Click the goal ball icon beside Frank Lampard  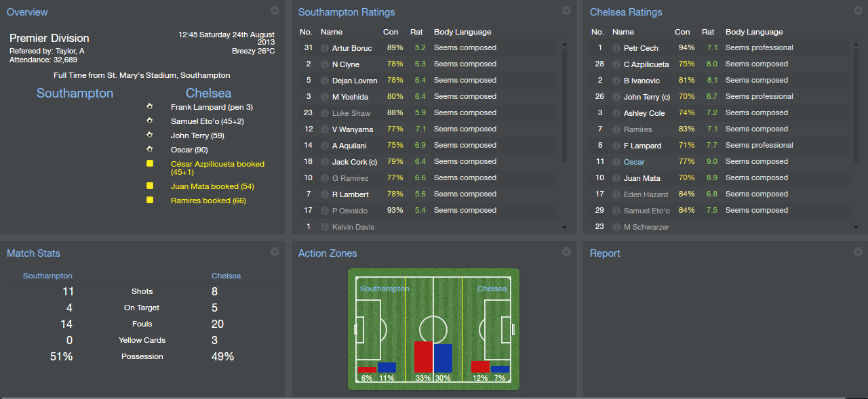click(149, 107)
